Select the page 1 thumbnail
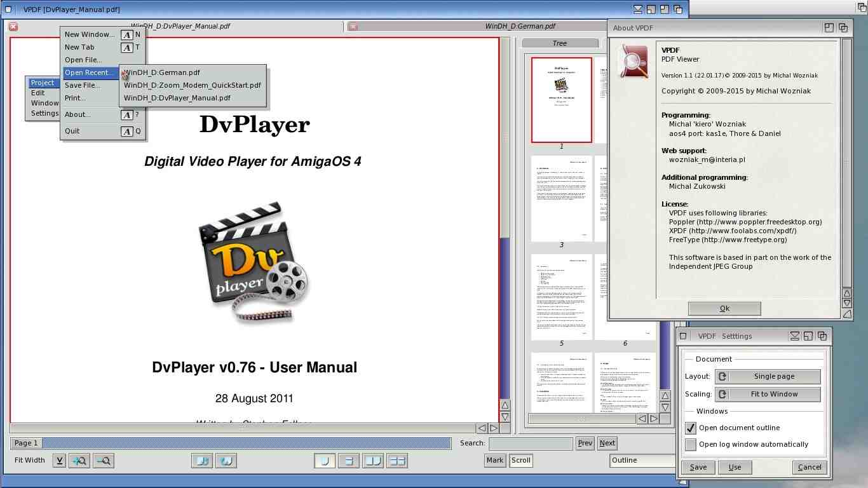Viewport: 868px width, 488px height. [562, 100]
